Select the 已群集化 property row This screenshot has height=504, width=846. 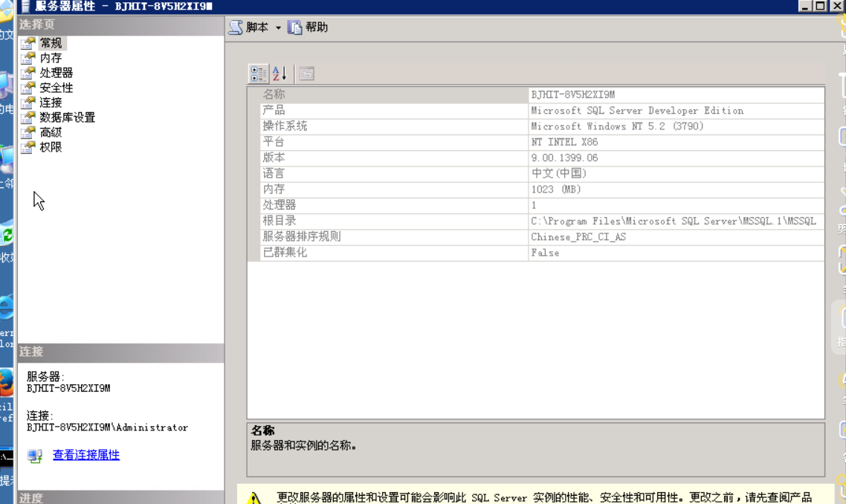(x=536, y=253)
